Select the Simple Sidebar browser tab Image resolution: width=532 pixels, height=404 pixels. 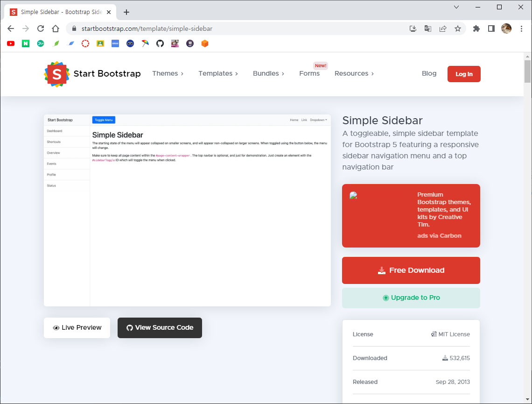point(59,12)
